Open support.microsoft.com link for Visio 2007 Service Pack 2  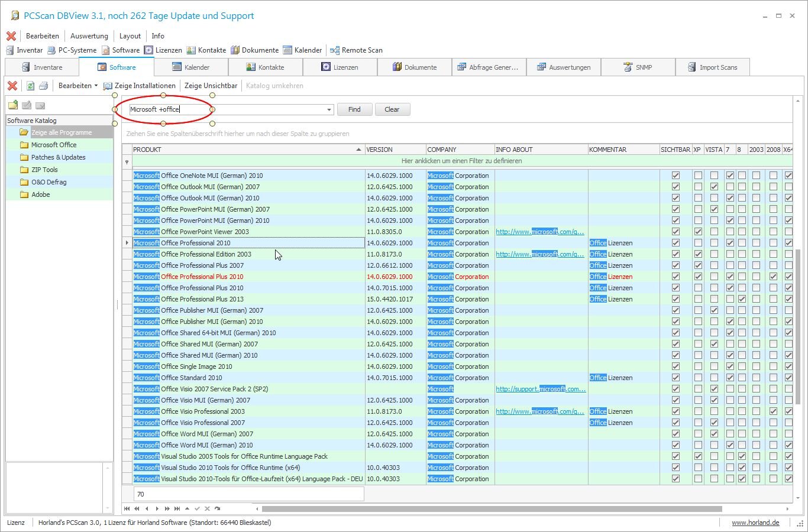point(541,389)
